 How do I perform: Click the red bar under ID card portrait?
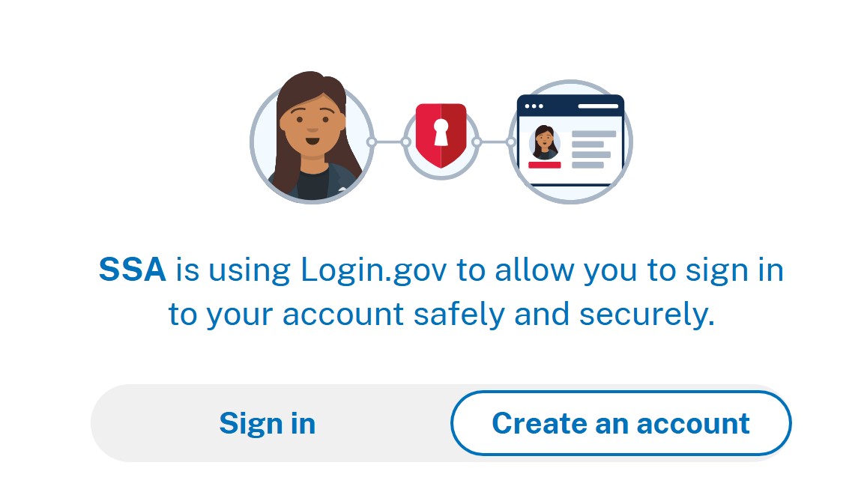545,165
